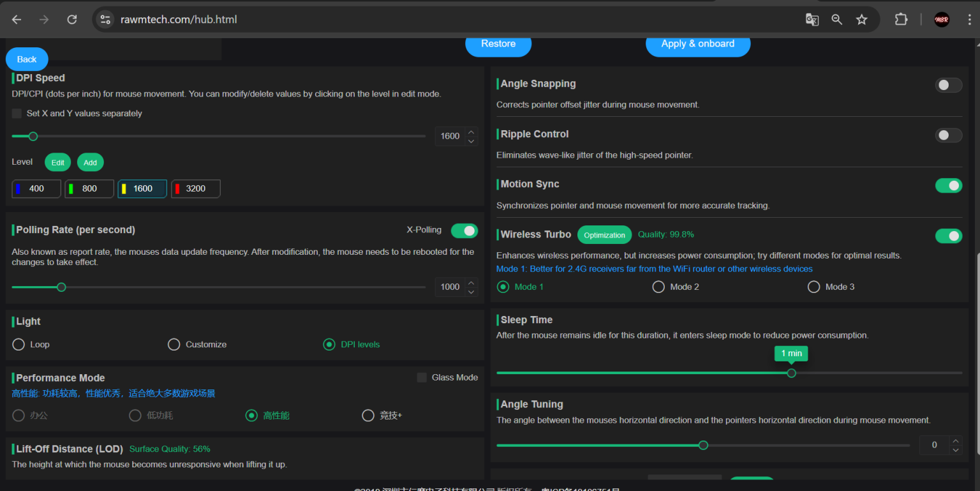This screenshot has width=980, height=491.
Task: Click the browser reload page icon
Action: tap(72, 20)
